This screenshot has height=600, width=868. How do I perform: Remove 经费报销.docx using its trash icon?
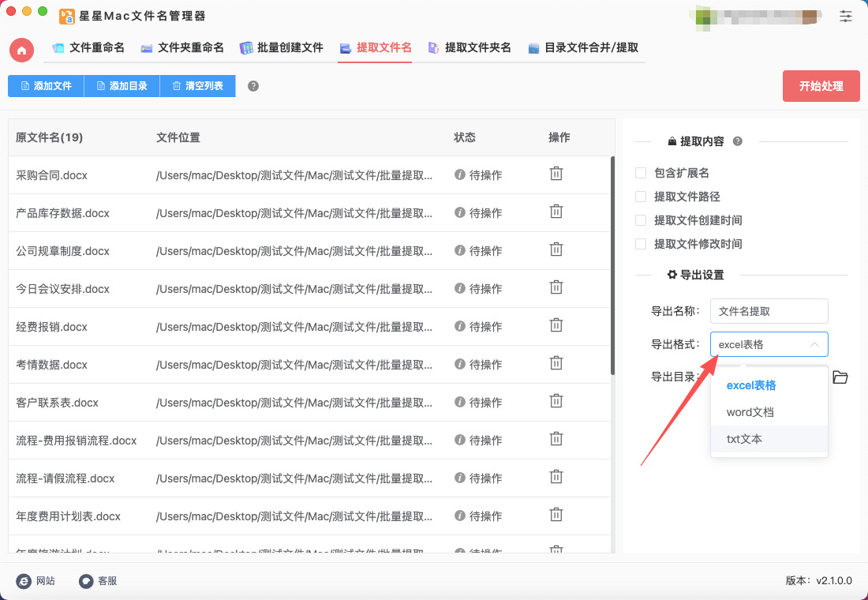point(556,325)
